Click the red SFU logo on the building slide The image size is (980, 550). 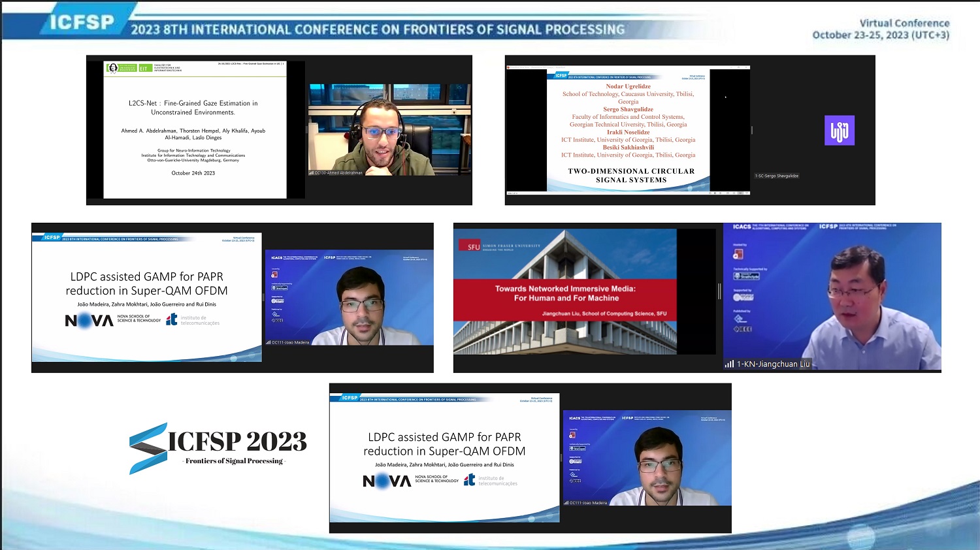click(x=470, y=246)
